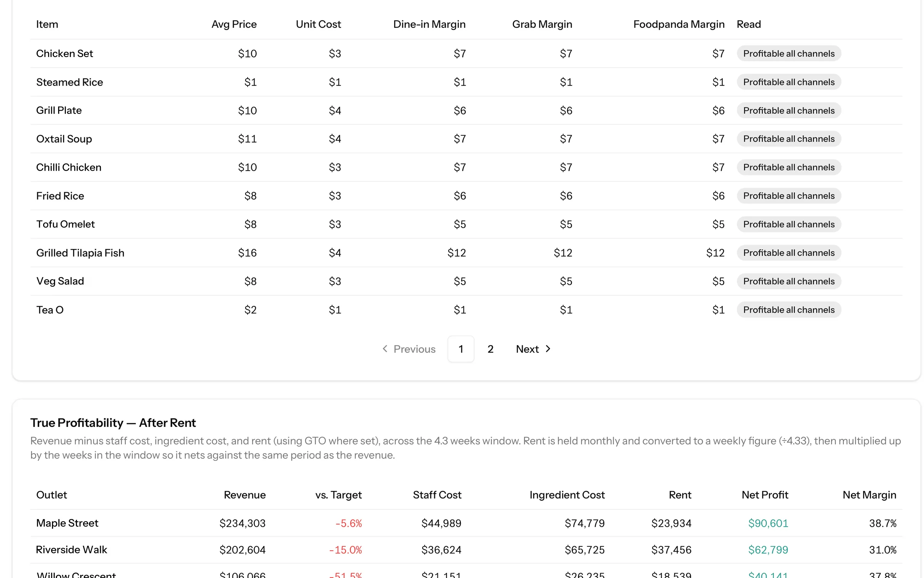The image size is (924, 578).
Task: Select page 1 in pagination
Action: (x=461, y=349)
